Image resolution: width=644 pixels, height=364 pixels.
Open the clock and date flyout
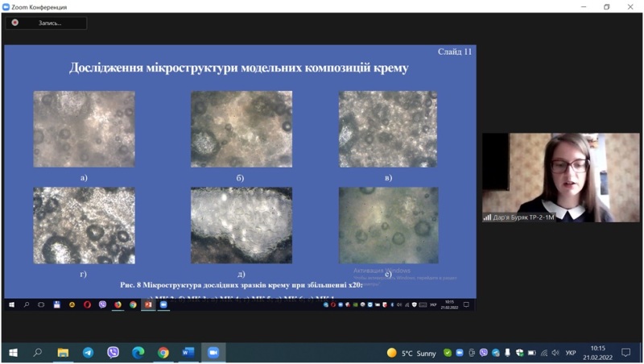597,353
